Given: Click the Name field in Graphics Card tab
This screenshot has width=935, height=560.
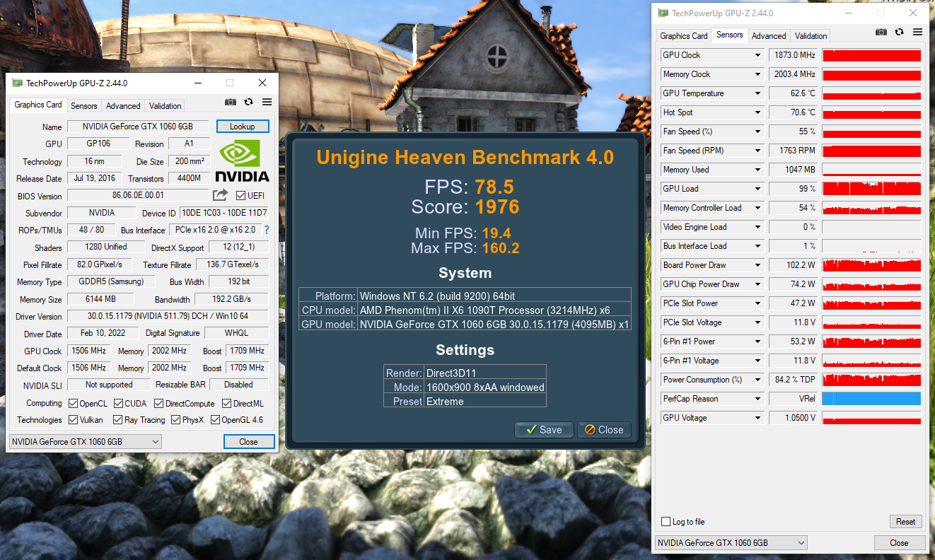Looking at the screenshot, I should pos(138,127).
